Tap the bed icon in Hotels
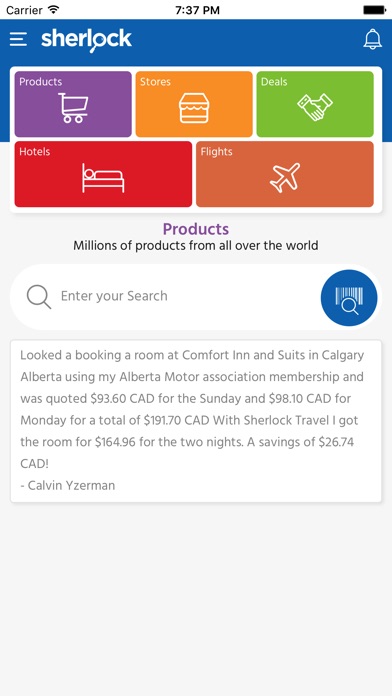 pos(103,178)
